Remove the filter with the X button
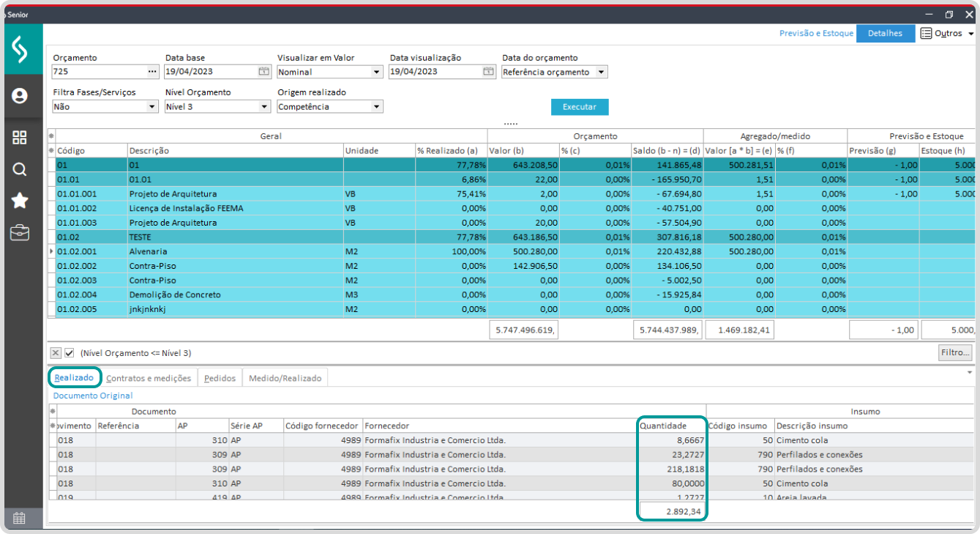 tap(56, 353)
